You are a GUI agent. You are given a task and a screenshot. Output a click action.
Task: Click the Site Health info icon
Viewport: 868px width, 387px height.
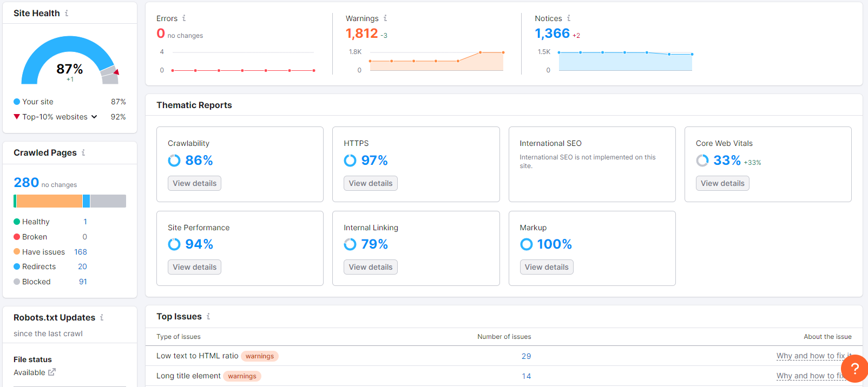(x=67, y=13)
